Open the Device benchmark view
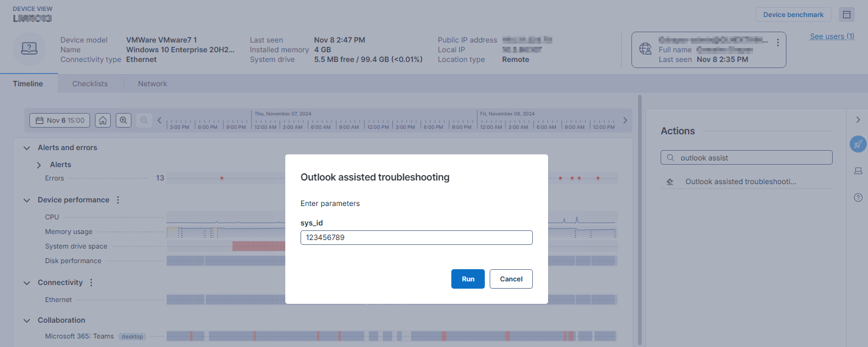The image size is (868, 347). tap(793, 15)
